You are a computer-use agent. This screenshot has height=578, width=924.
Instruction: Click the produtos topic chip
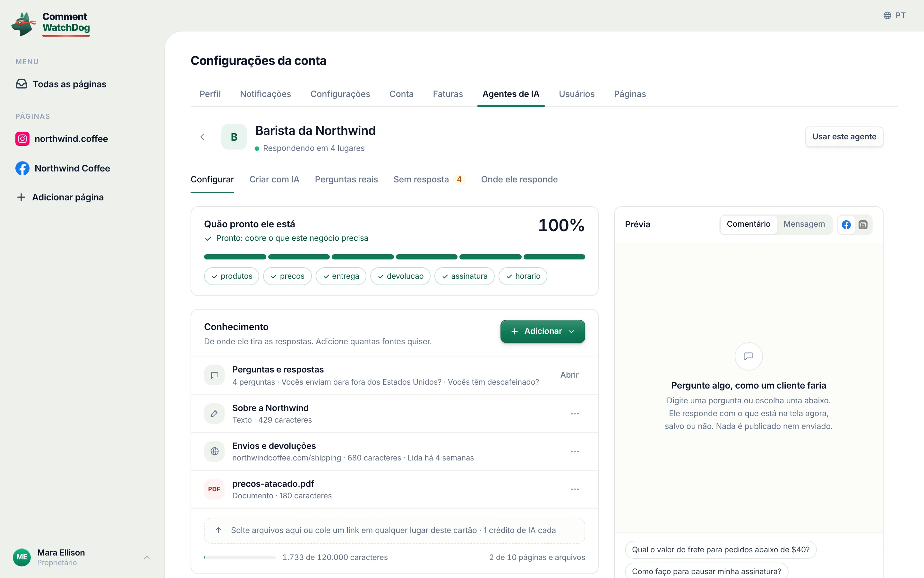tap(232, 276)
